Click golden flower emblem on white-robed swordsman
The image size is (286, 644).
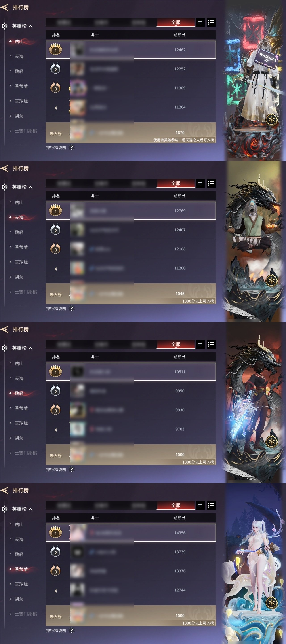coord(271,119)
